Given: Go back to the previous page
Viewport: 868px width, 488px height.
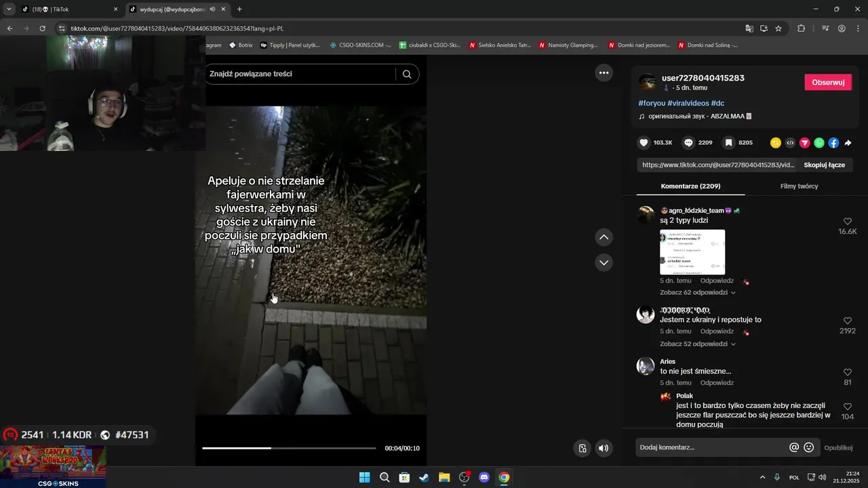Looking at the screenshot, I should click(x=9, y=28).
